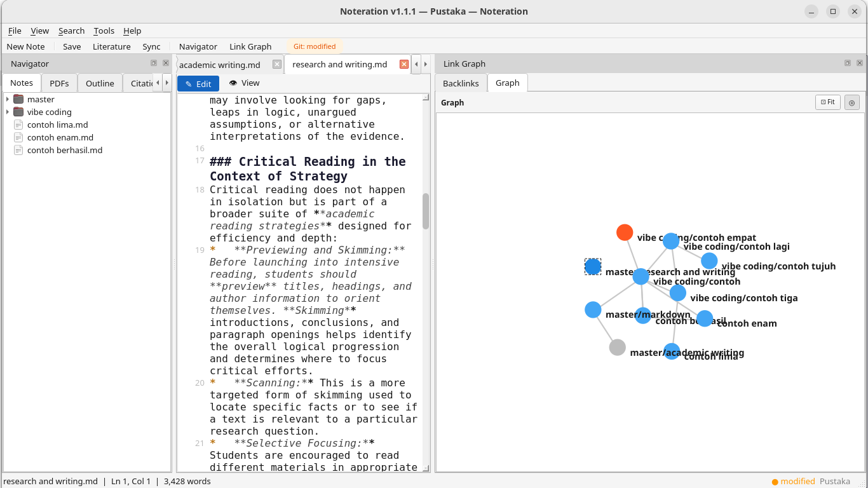
Task: Open contoh enam.md note
Action: pyautogui.click(x=60, y=137)
